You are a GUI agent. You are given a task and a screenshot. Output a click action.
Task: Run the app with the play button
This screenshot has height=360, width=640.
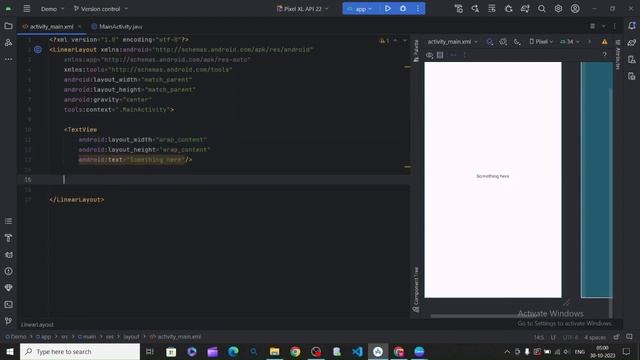point(388,9)
